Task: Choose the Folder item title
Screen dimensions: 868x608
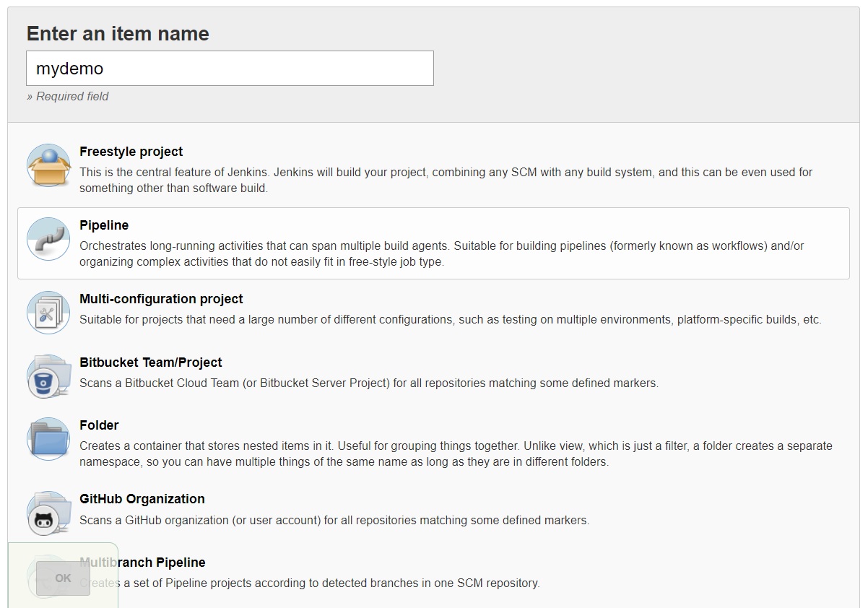Action: tap(99, 425)
